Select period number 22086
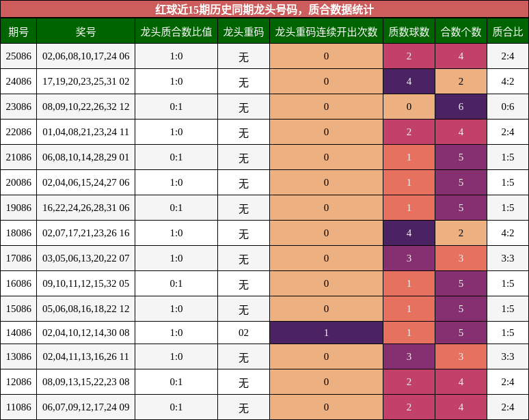The height and width of the screenshot is (420, 529). tap(18, 132)
